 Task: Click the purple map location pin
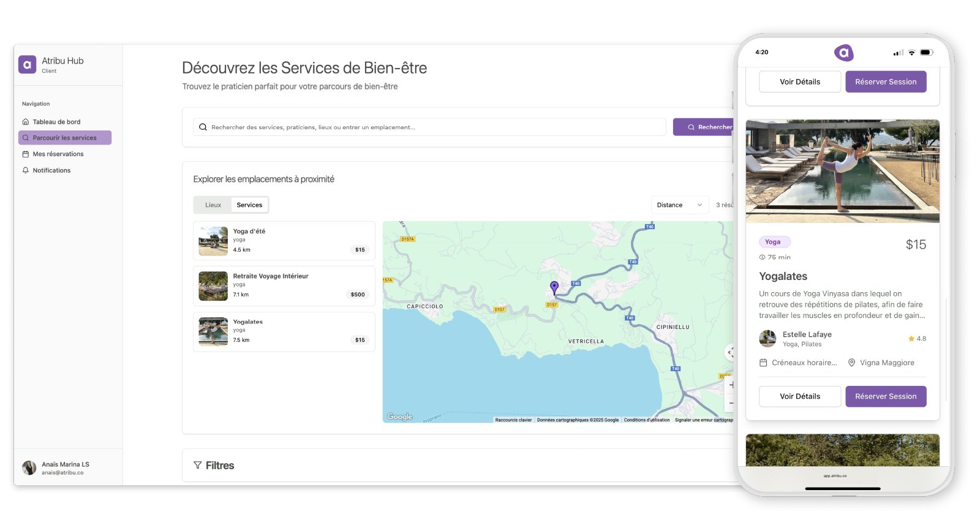[x=554, y=287]
